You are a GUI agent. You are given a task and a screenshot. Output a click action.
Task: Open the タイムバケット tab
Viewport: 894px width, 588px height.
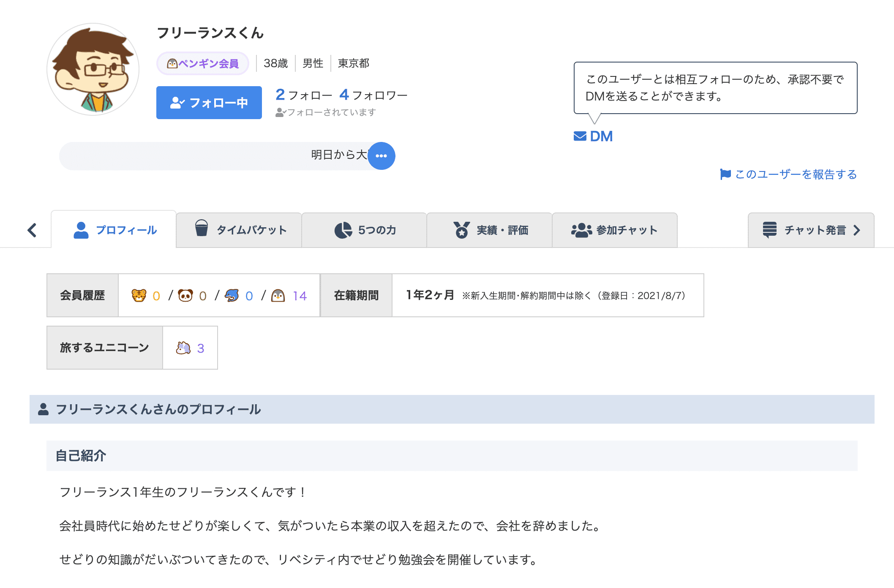tap(240, 230)
